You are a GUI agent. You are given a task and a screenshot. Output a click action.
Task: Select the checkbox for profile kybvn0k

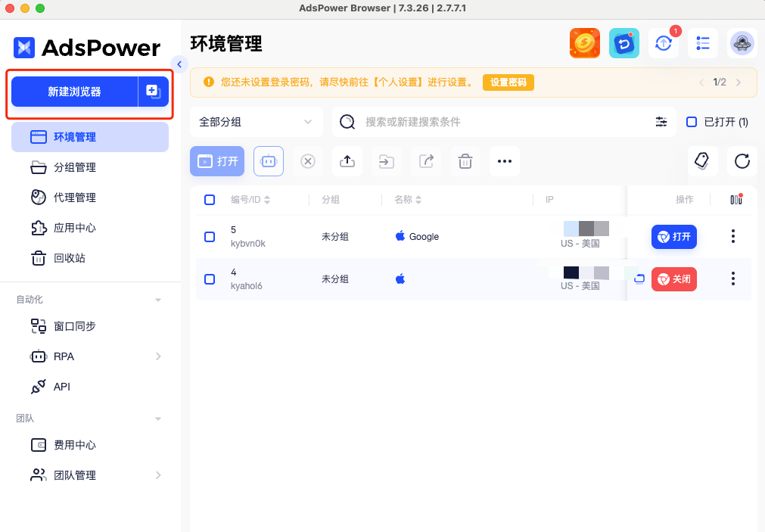point(210,237)
